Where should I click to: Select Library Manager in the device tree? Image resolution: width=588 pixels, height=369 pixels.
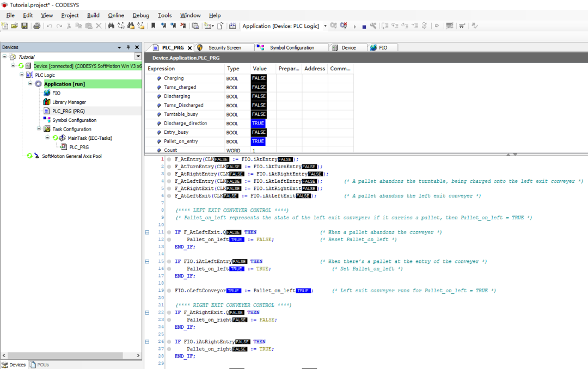(x=69, y=102)
